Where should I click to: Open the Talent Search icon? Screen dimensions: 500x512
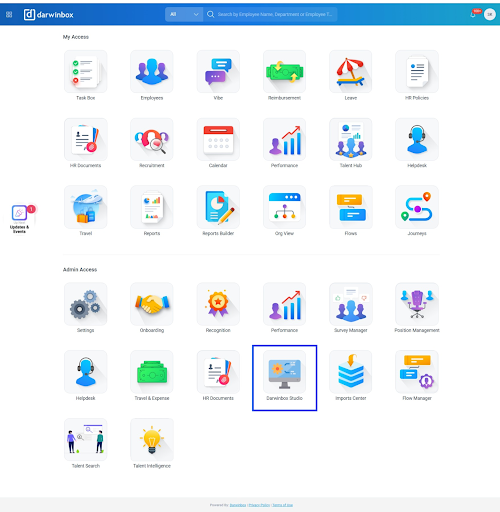[x=86, y=440]
